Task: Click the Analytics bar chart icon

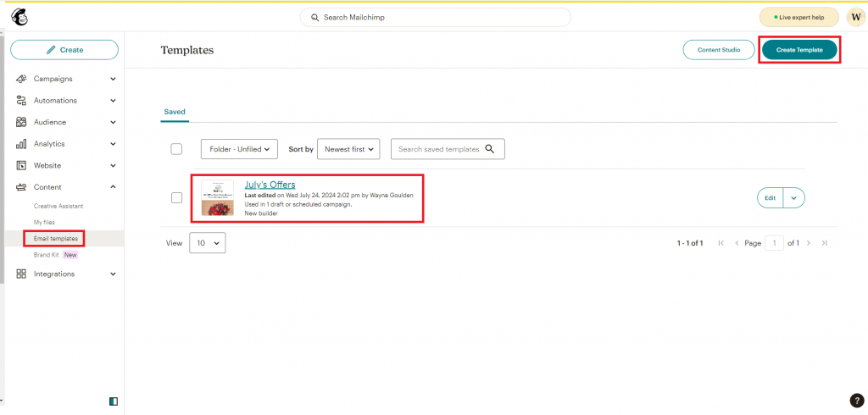Action: point(21,144)
